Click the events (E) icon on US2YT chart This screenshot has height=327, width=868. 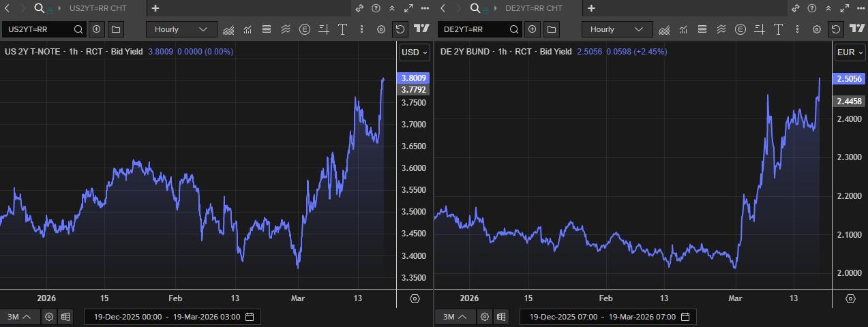[x=304, y=29]
